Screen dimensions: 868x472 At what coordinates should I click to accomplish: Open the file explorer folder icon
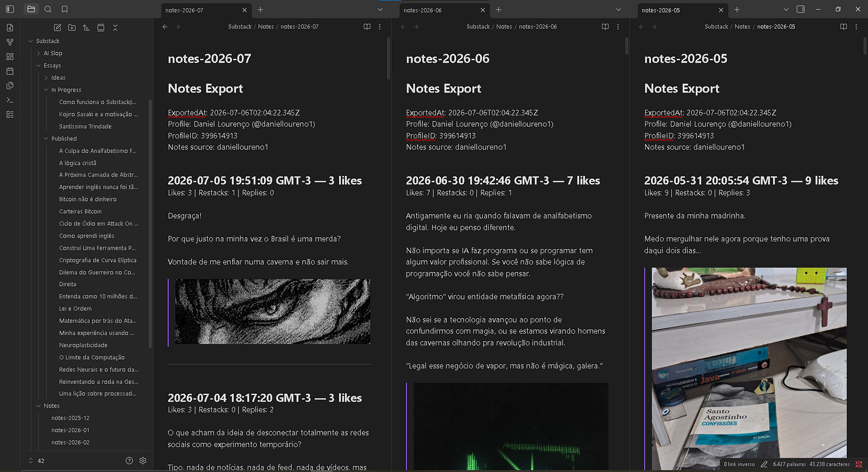coord(31,10)
